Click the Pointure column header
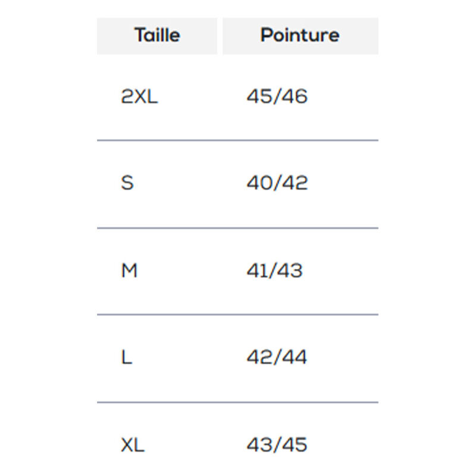The height and width of the screenshot is (476, 476). click(300, 35)
